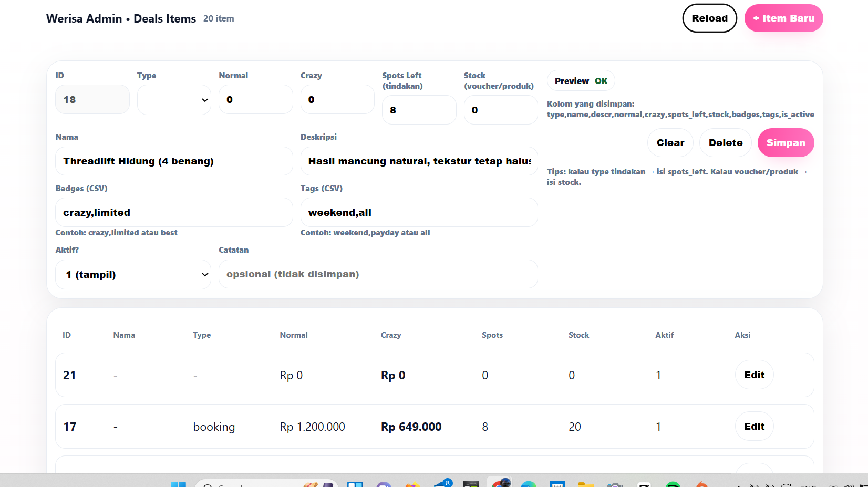Save the form with Simpan

786,143
